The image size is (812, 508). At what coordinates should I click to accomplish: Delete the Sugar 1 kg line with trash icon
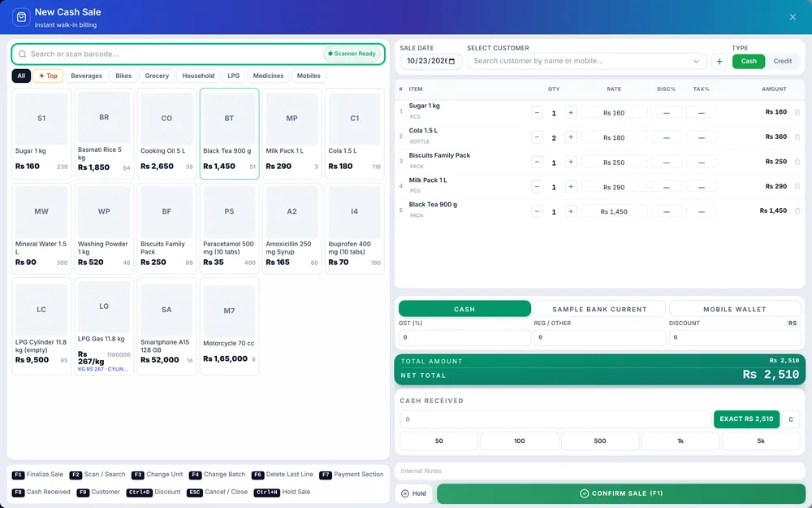(797, 112)
